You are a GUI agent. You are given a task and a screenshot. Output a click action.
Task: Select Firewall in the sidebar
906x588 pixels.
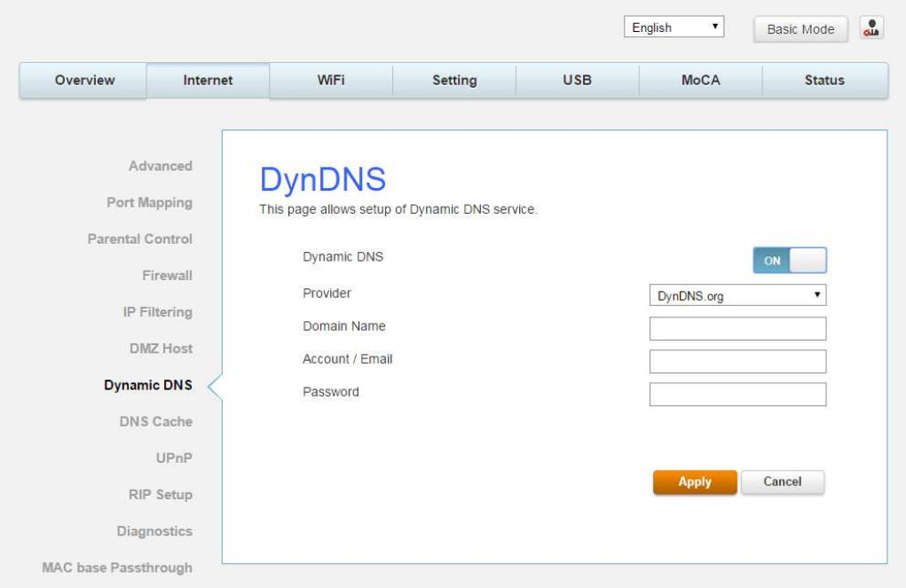point(167,276)
